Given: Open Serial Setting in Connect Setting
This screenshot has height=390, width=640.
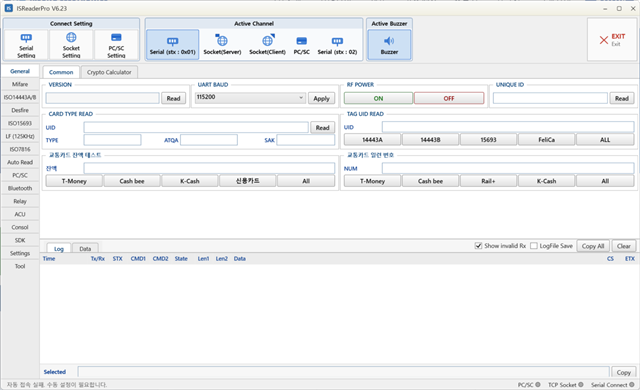Looking at the screenshot, I should (x=26, y=45).
